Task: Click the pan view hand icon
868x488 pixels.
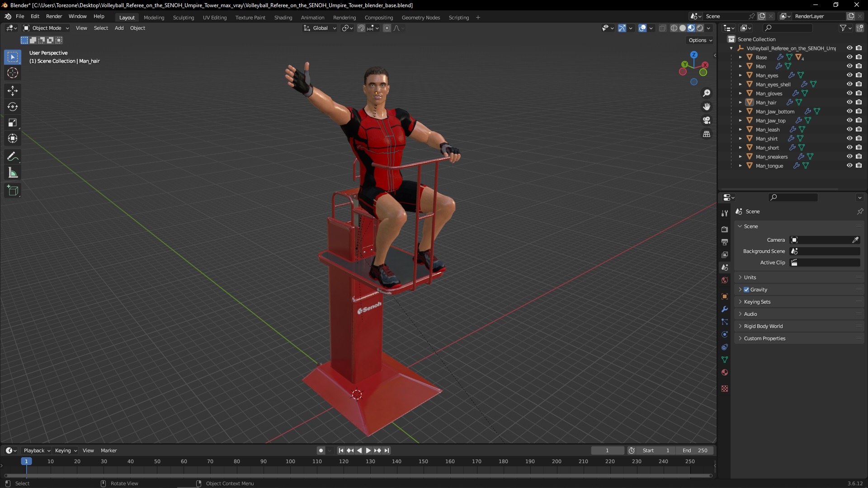Action: click(706, 107)
